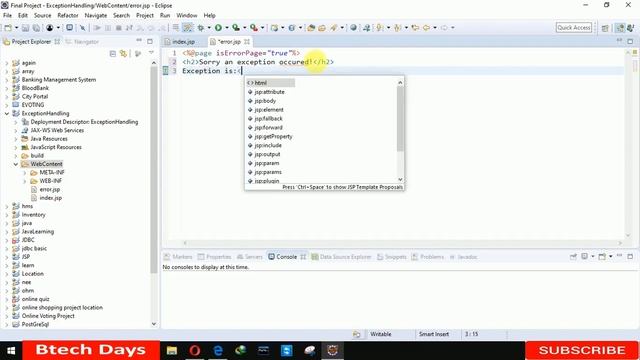Collapse the WebContent folder

click(16, 164)
